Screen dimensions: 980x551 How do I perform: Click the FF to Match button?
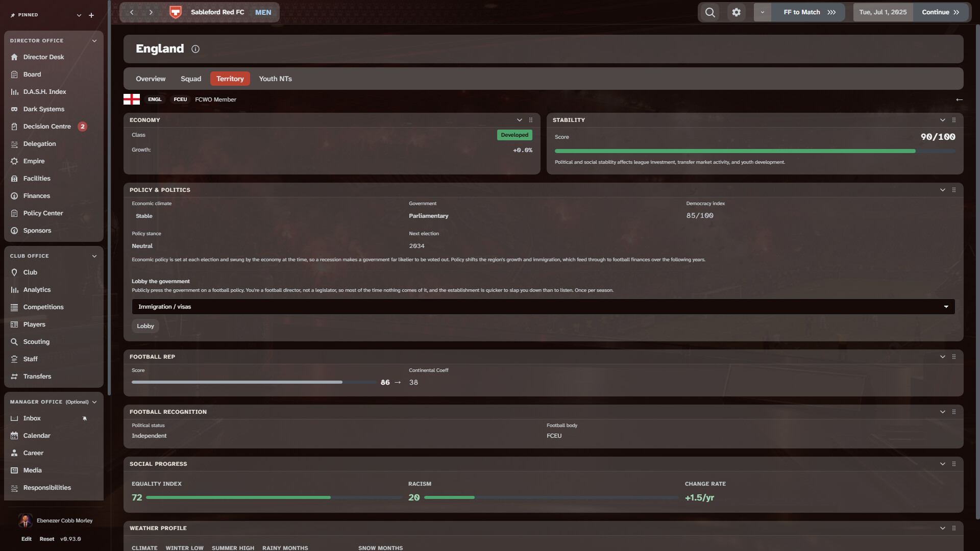point(809,12)
